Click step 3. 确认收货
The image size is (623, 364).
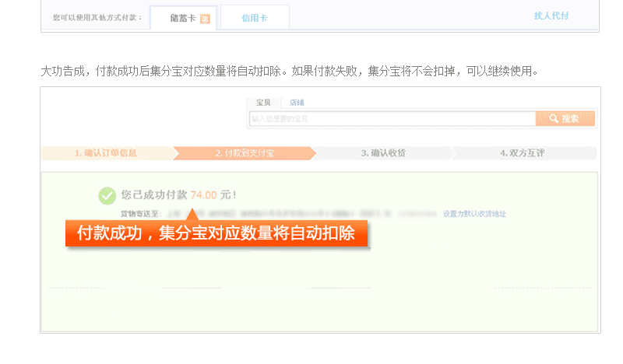click(383, 153)
